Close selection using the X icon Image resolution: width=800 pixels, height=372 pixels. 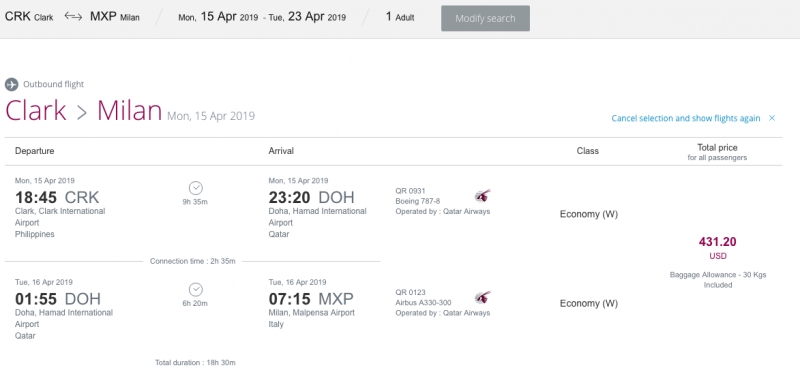(772, 118)
